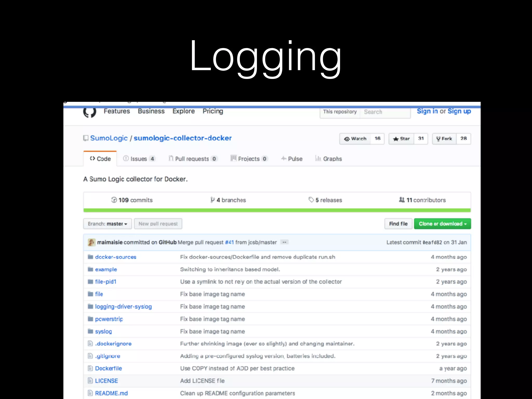Open the Issues tab
The image size is (532, 399).
pos(139,158)
